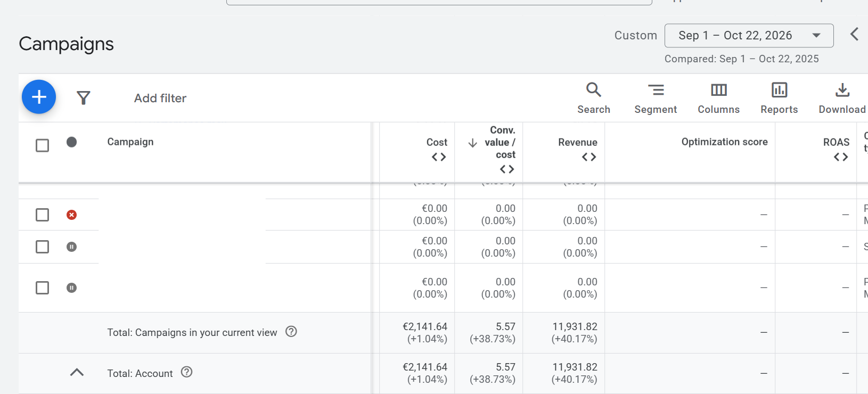Screen dimensions: 868x394
Task: Click help icon beside Campaigns in current view
Action: click(x=291, y=331)
